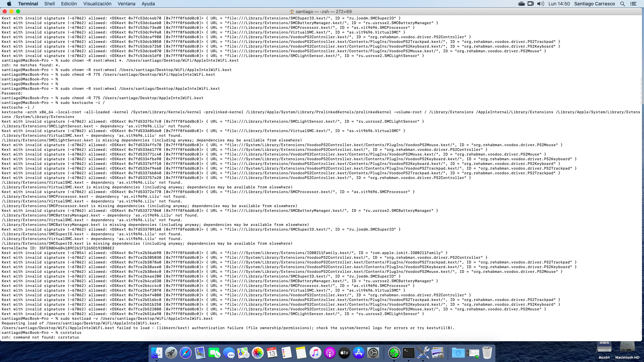Open the Santiago Carrasco user menu
Viewport: 644px width, 362px height.
594,4
